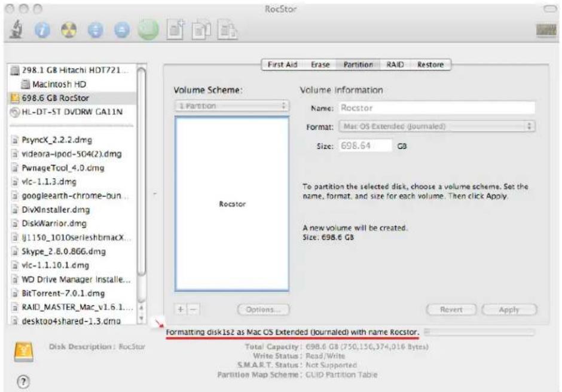Screen dimensions: 562x392
Task: Click the green Enable Journaling icon
Action: pos(148,29)
